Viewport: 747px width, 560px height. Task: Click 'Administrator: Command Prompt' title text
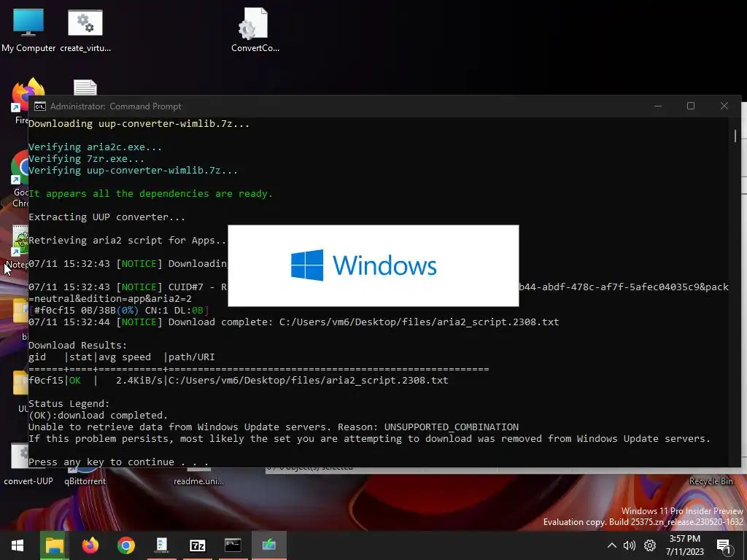[x=116, y=106]
